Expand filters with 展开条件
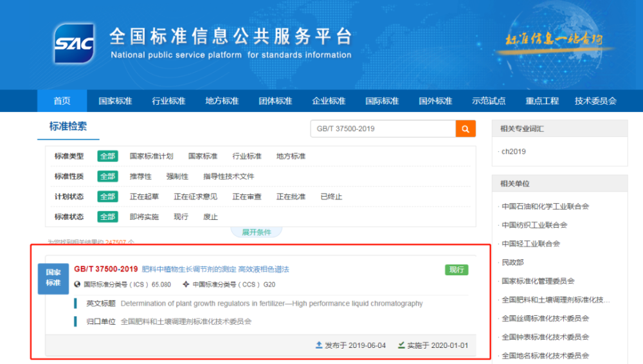 coord(257,232)
